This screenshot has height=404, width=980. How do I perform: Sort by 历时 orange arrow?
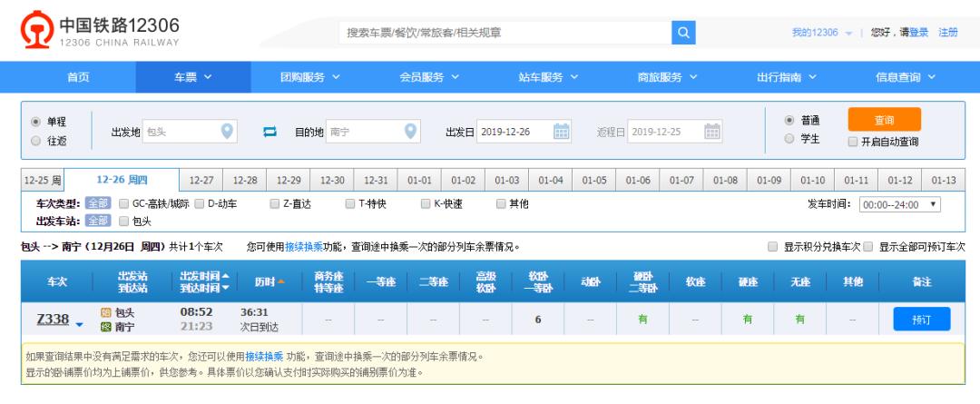[280, 282]
